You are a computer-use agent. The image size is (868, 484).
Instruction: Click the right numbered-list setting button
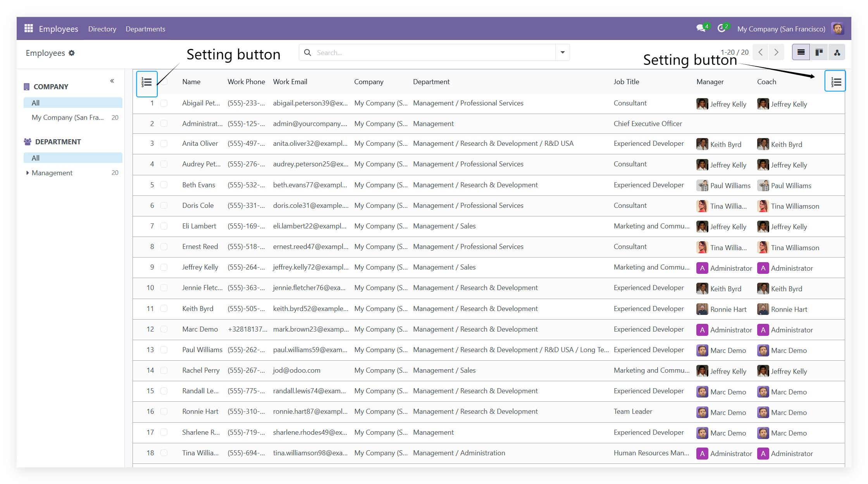[836, 82]
